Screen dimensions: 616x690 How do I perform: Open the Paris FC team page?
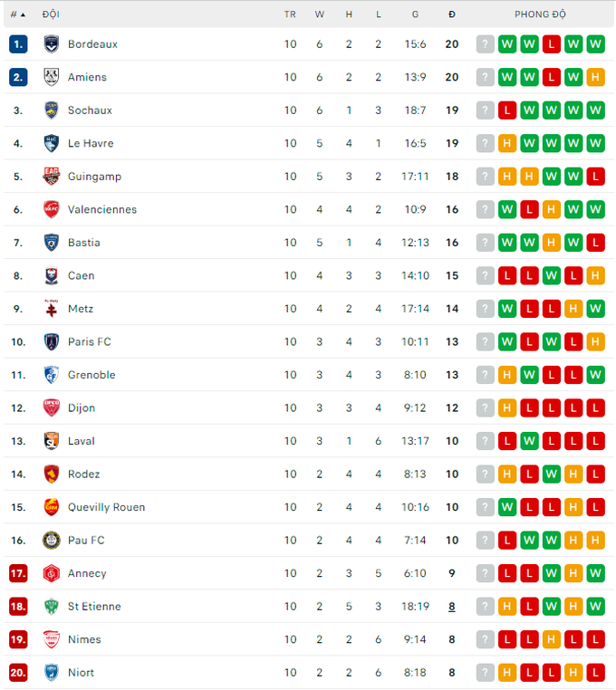[90, 341]
